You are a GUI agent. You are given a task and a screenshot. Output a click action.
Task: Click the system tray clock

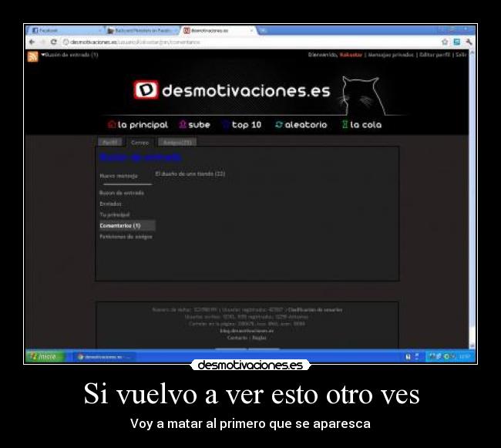[465, 356]
